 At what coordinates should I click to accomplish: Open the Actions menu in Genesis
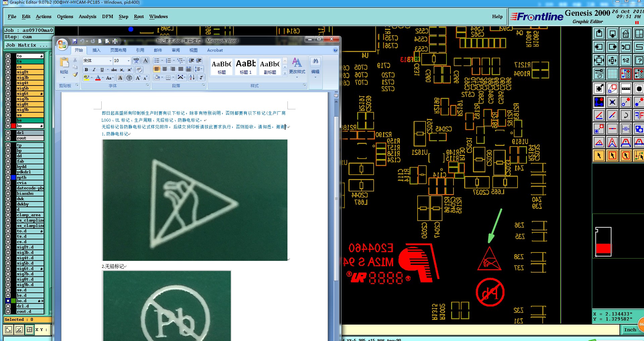[x=44, y=16]
